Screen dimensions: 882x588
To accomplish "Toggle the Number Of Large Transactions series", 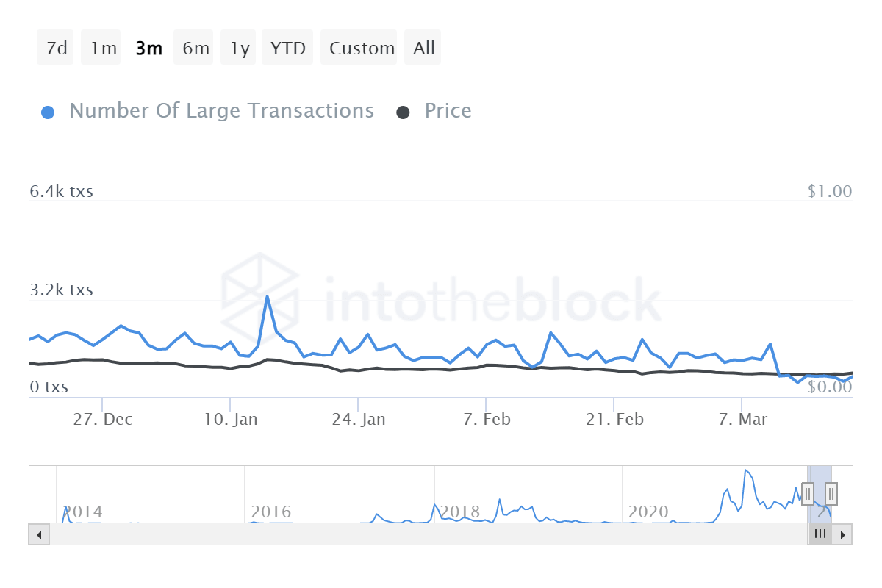I will pyautogui.click(x=220, y=110).
